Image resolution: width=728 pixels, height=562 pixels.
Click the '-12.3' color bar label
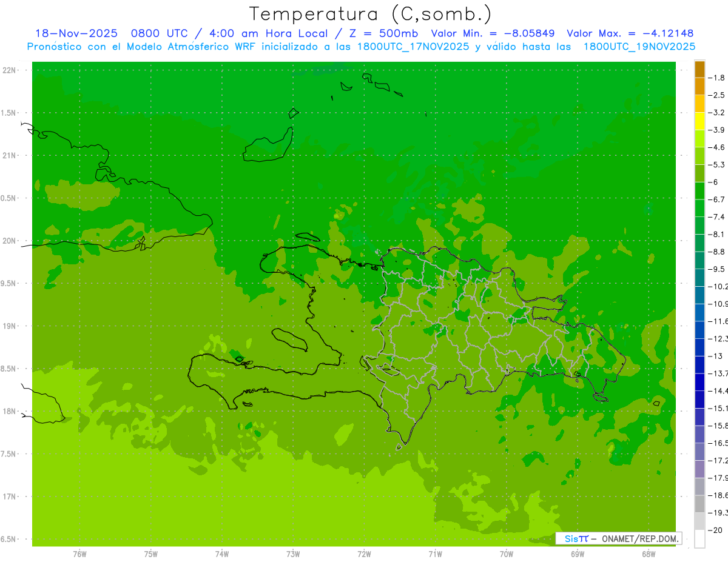718,338
